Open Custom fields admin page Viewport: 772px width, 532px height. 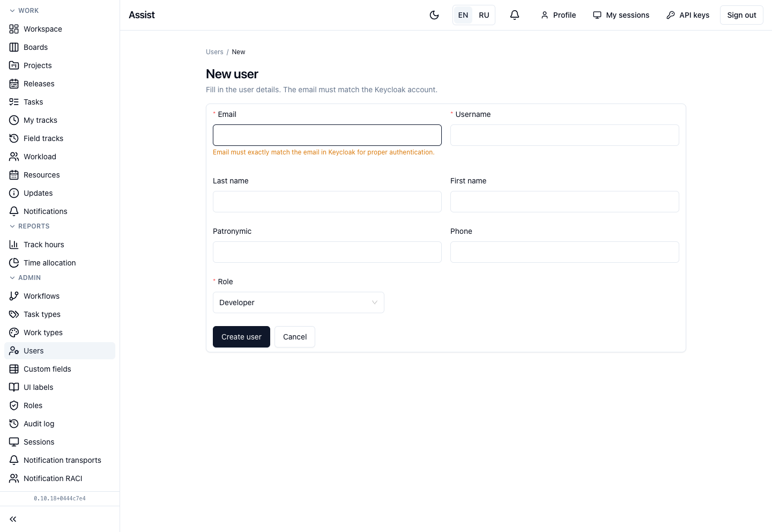[60, 369]
